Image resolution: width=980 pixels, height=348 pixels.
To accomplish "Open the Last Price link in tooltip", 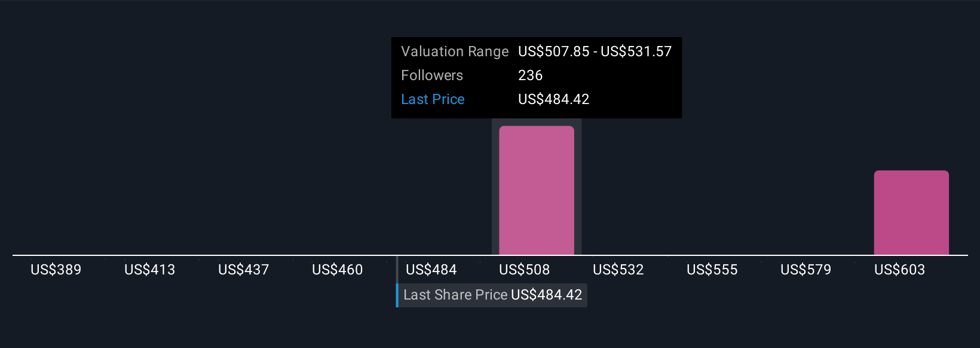I will click(433, 99).
